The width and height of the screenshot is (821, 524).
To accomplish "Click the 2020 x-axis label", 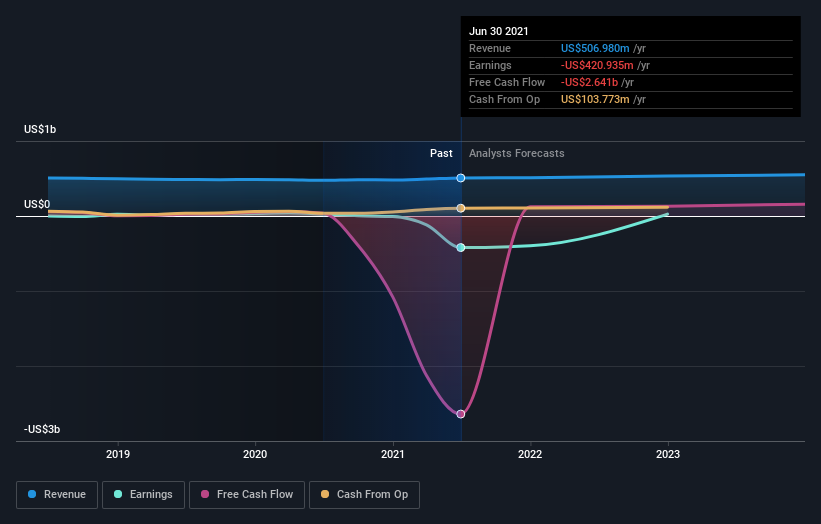I will coord(255,454).
